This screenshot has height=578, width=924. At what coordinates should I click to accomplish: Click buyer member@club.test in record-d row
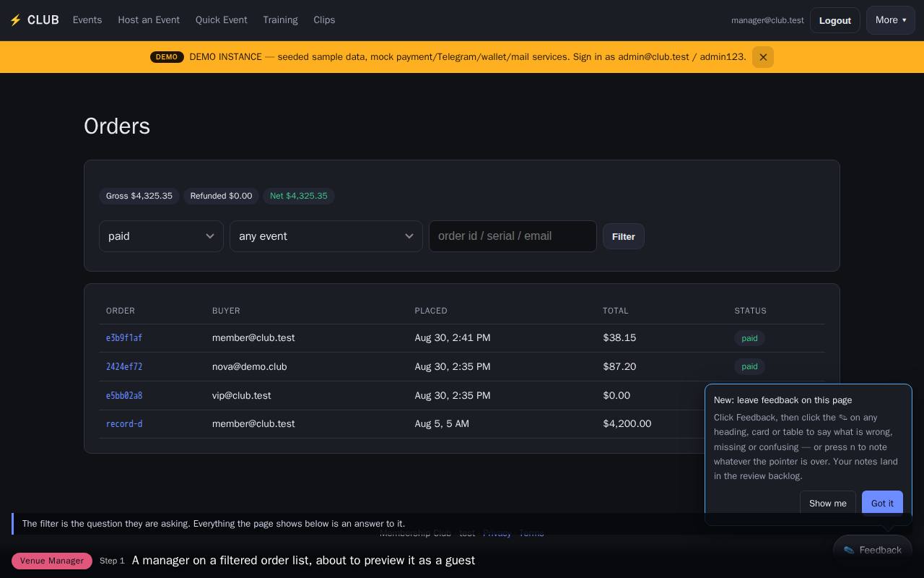pos(253,424)
